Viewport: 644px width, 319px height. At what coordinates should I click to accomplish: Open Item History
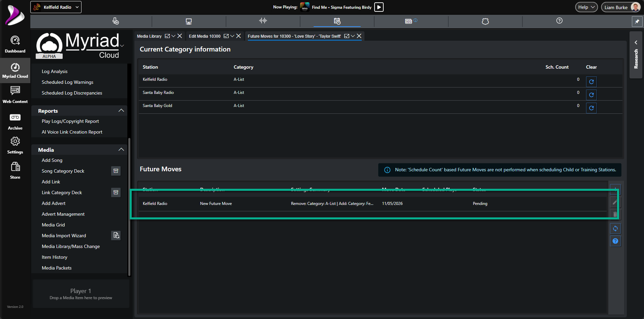(x=54, y=257)
